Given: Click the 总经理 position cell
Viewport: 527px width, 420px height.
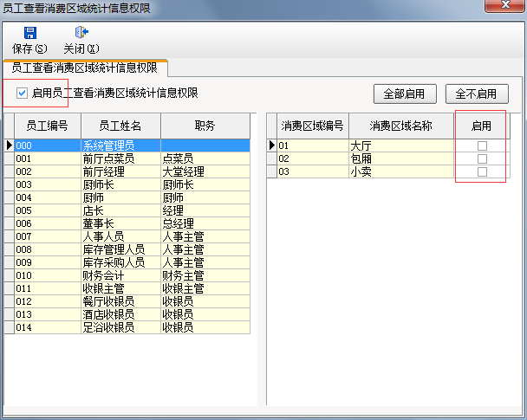Looking at the screenshot, I should pyautogui.click(x=205, y=224).
